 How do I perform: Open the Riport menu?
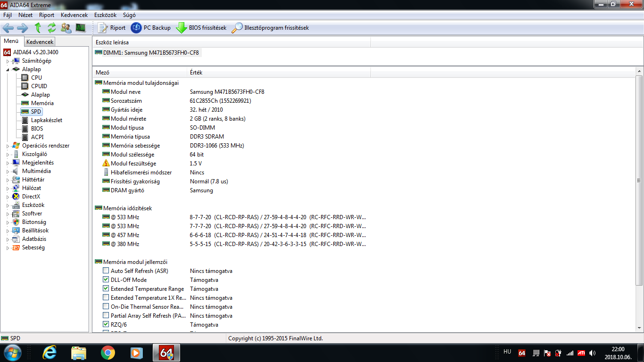[47, 15]
